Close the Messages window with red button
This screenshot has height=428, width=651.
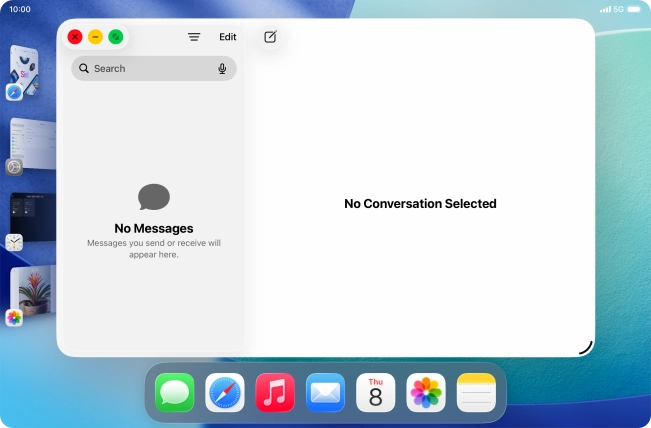75,37
